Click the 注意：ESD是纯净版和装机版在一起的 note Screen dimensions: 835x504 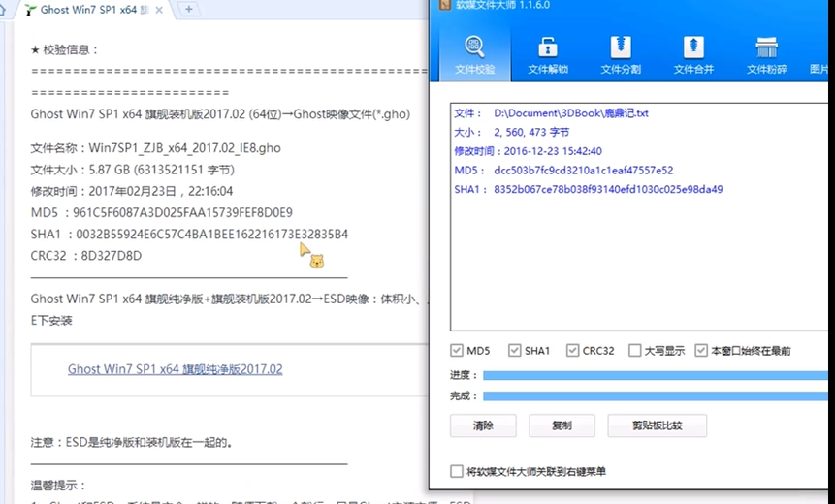[x=132, y=442]
